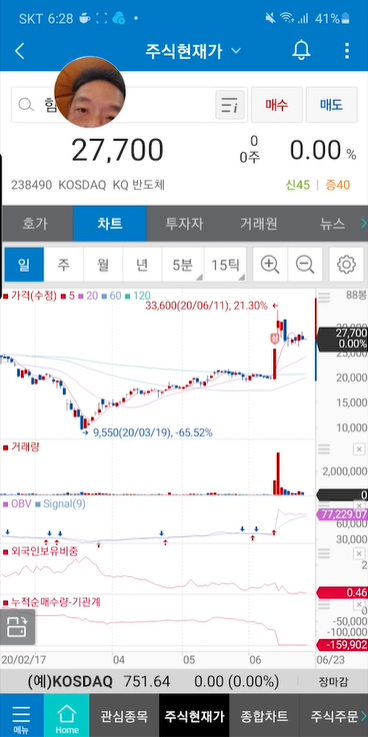Tap the 238490 stock code text

(x=31, y=185)
